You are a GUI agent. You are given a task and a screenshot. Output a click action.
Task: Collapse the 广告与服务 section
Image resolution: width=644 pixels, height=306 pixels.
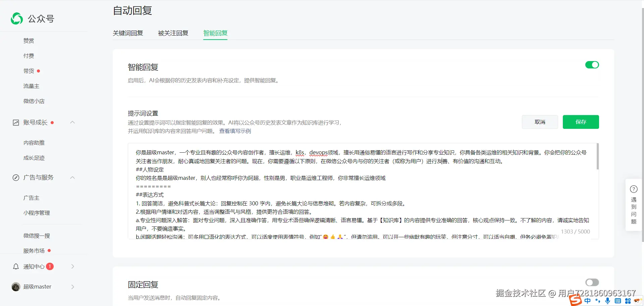coord(72,177)
